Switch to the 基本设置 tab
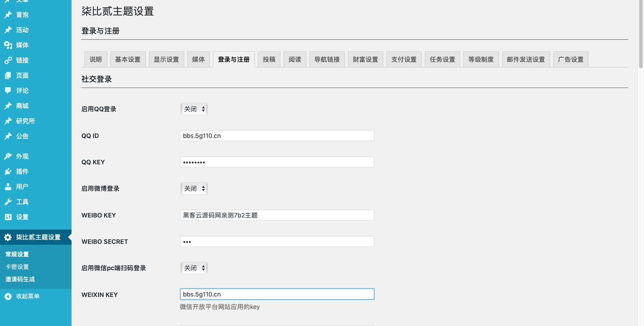Image resolution: width=644 pixels, height=326 pixels. tap(128, 60)
